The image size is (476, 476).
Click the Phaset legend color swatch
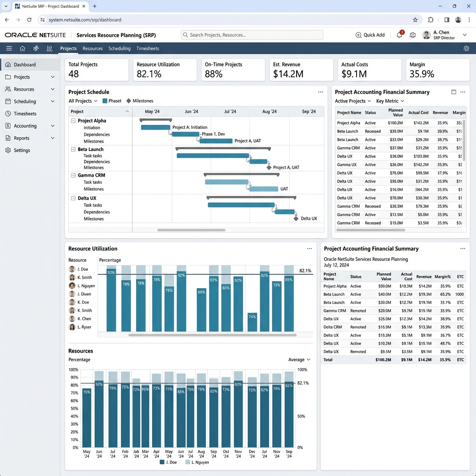click(105, 101)
